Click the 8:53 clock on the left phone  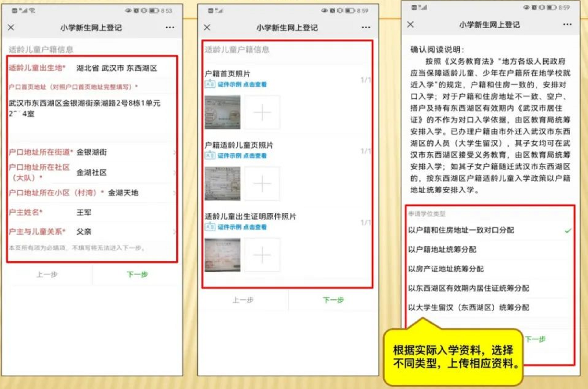pyautogui.click(x=166, y=11)
